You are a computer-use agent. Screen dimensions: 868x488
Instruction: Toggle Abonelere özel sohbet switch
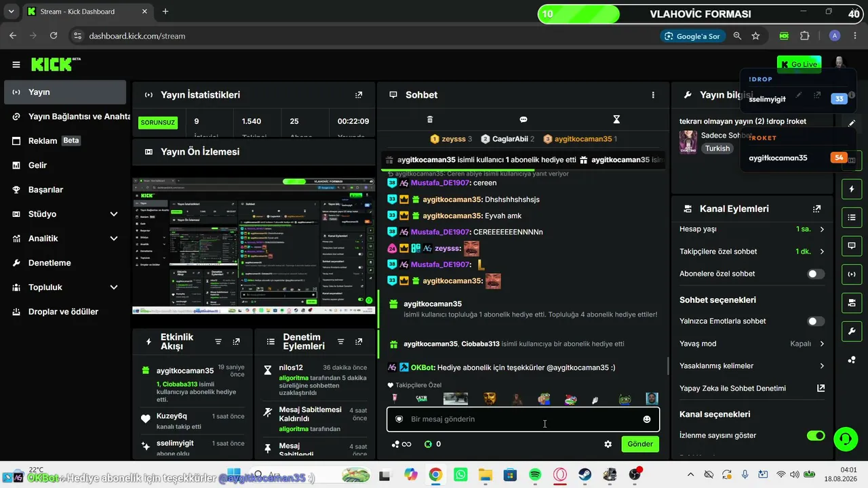[816, 274]
